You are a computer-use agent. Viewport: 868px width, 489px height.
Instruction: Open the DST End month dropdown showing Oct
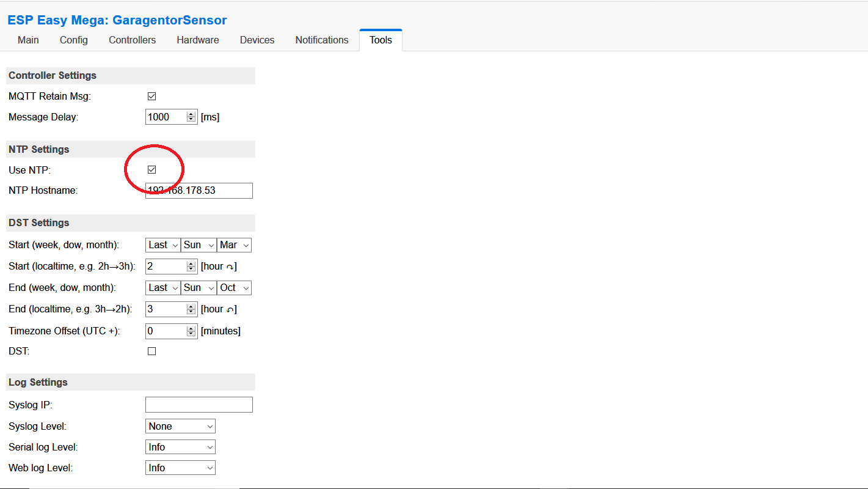[235, 288]
